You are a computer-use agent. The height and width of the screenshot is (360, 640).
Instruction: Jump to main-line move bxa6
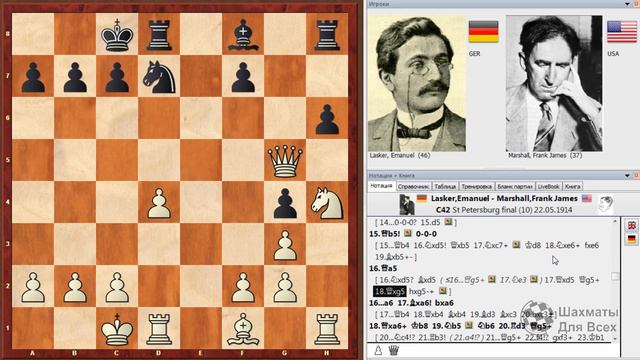[x=444, y=303]
